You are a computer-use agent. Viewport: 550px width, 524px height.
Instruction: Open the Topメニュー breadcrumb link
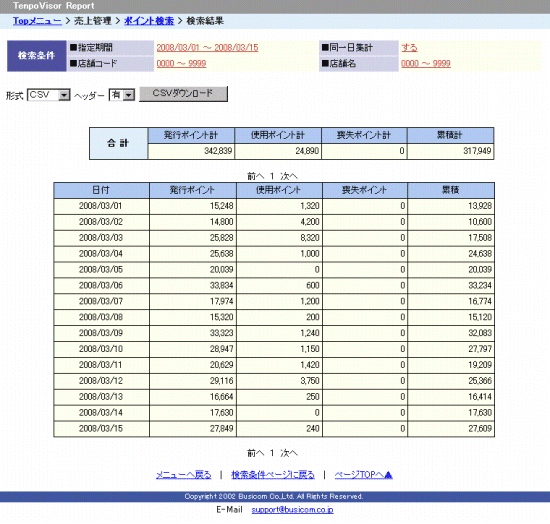pos(37,21)
